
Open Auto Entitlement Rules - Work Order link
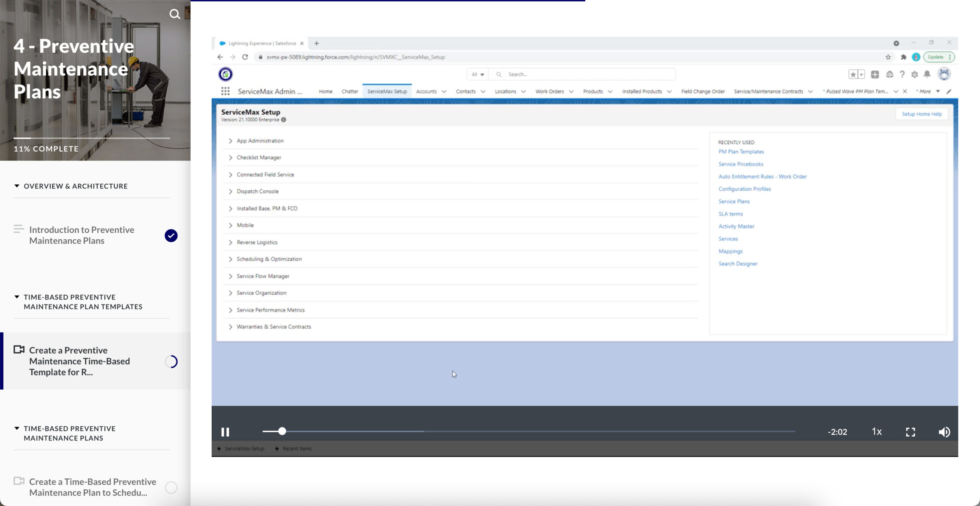(x=762, y=177)
